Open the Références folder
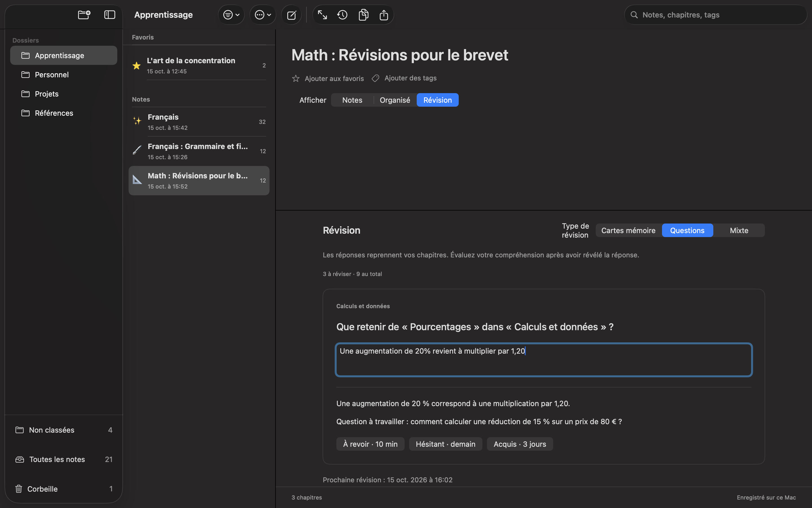Viewport: 812px width, 508px height. tap(64, 113)
